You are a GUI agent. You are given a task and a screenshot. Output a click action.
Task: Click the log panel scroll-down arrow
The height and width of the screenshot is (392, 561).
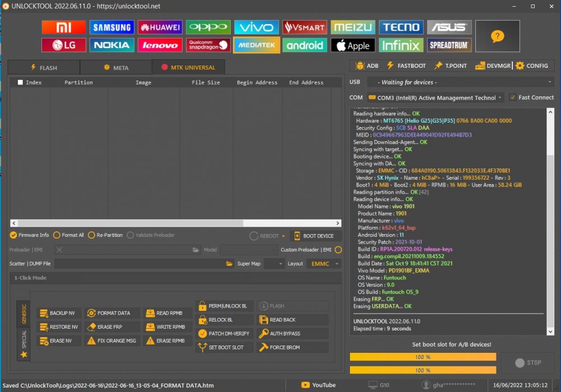550,332
